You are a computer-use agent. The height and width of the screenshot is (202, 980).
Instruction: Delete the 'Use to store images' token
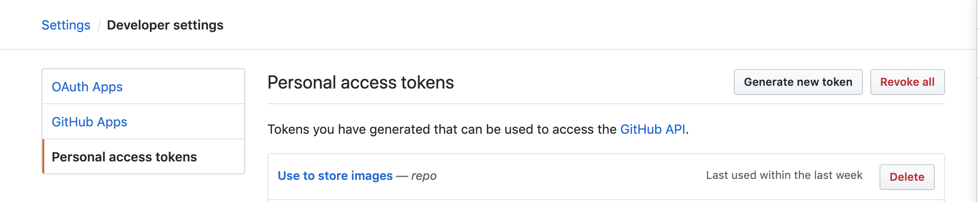(x=906, y=177)
